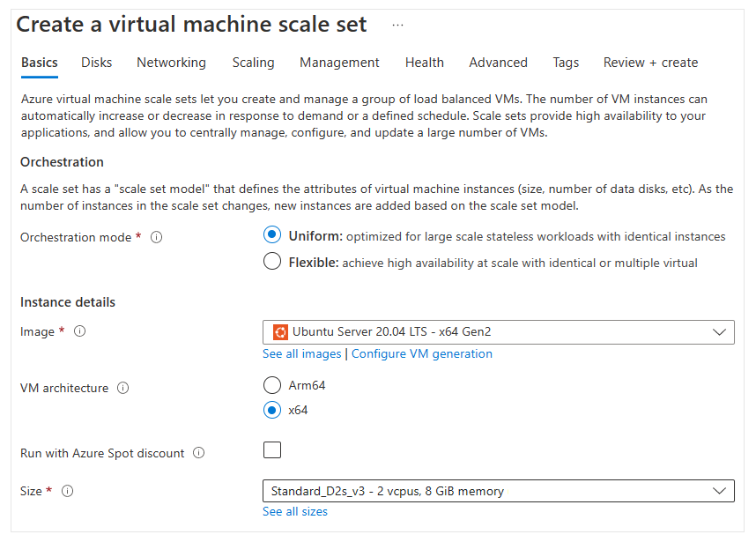Select Uniform orchestration mode
756x542 pixels.
[x=272, y=235]
